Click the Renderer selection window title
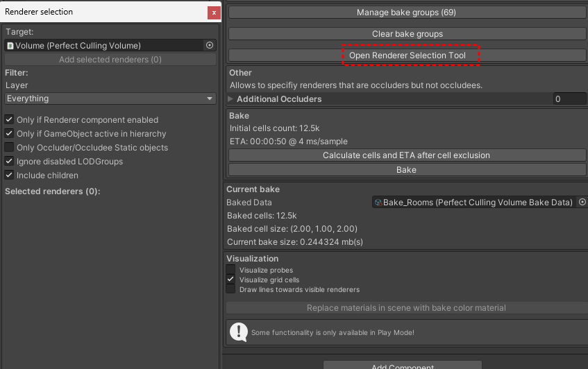This screenshot has width=588, height=369. tap(39, 12)
